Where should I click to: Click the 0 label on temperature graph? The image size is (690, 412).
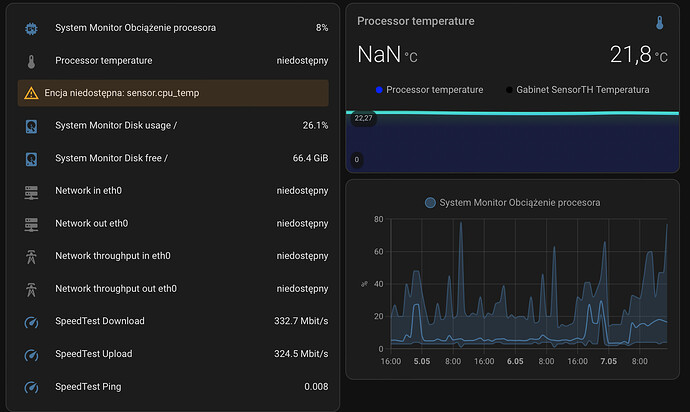(357, 159)
